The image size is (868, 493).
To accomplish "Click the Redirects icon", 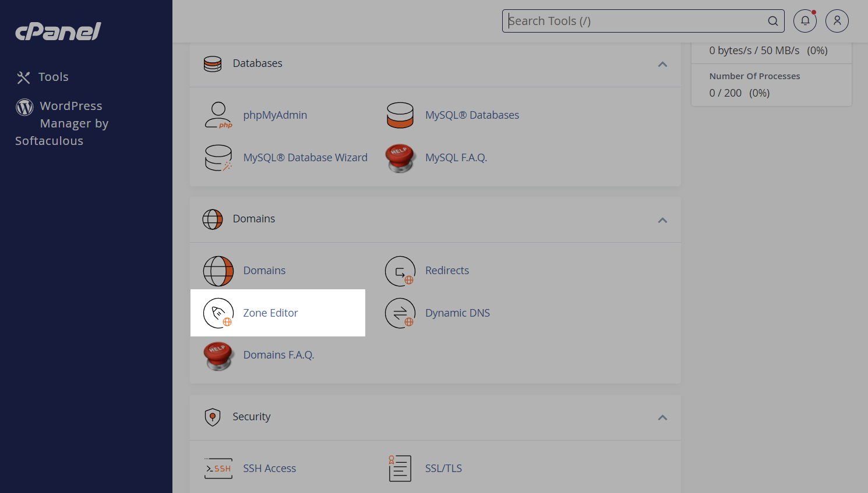I will click(400, 271).
